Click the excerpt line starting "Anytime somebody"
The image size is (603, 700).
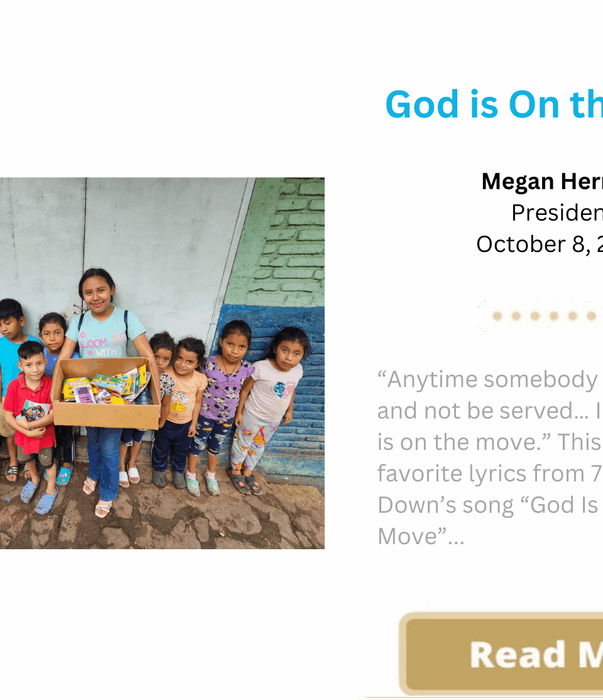[x=487, y=380]
